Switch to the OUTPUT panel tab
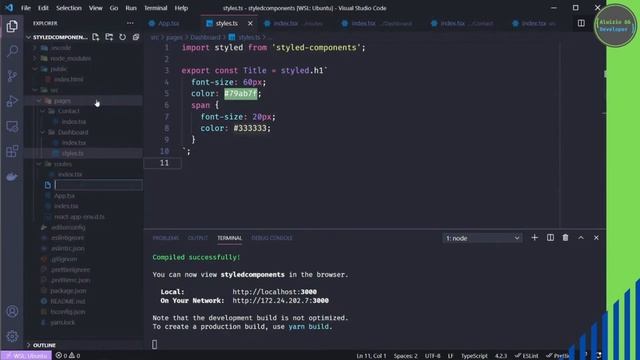 (x=198, y=238)
